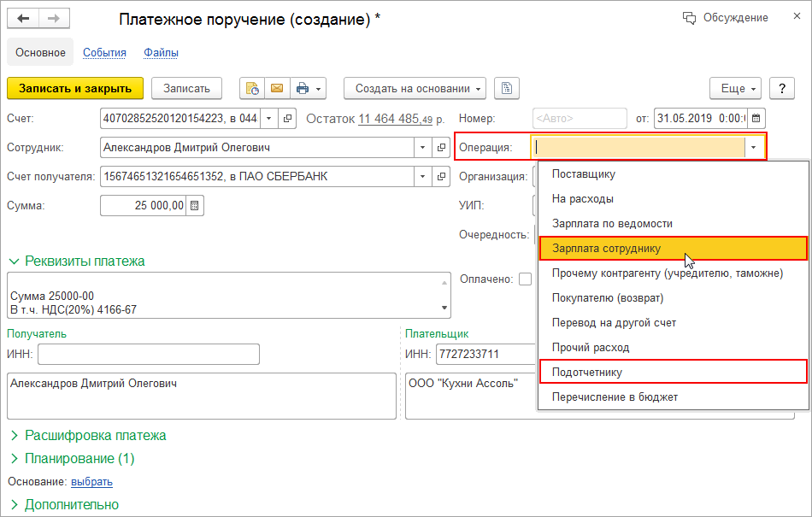Click the forward navigation arrow
The image size is (812, 517).
[54, 18]
